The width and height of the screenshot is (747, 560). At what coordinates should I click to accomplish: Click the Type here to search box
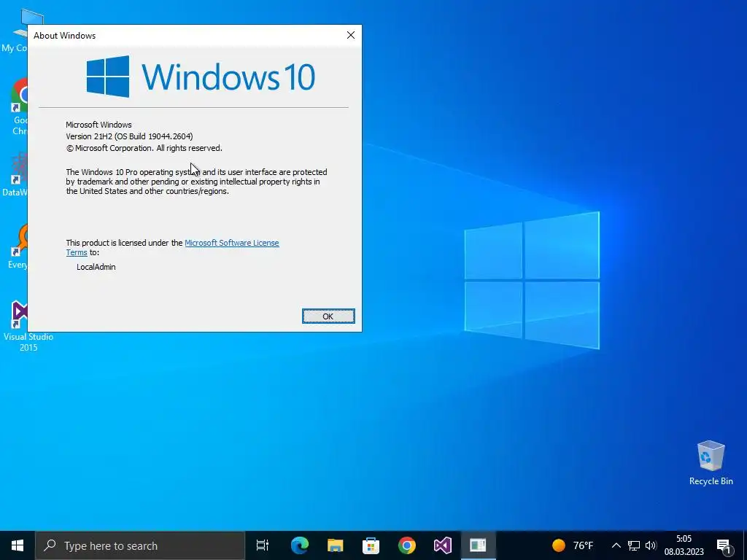point(140,545)
